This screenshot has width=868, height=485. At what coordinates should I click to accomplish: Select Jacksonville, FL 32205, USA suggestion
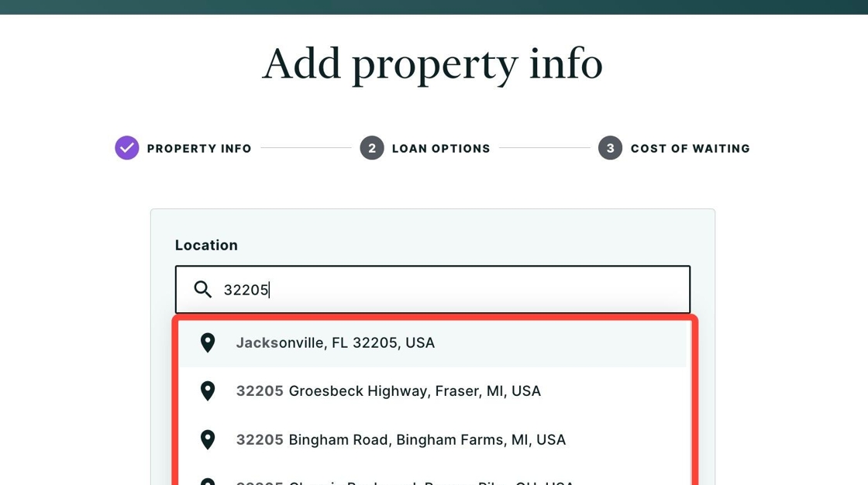pos(432,342)
